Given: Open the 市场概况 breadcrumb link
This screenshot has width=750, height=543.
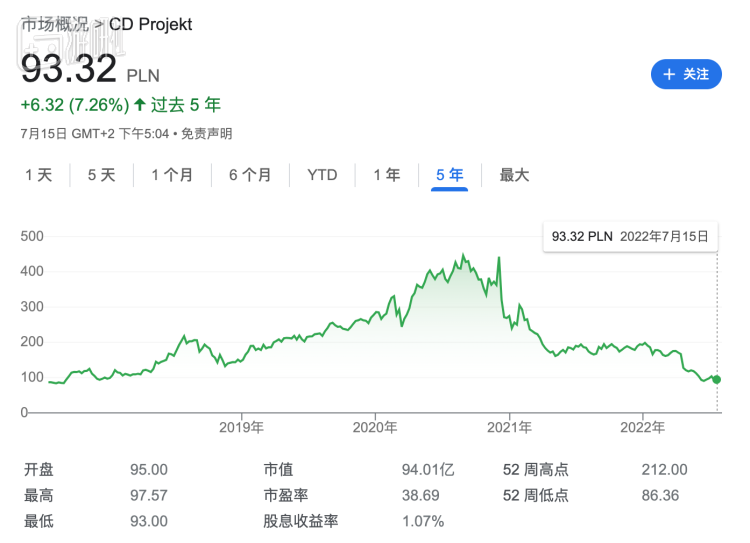Looking at the screenshot, I should point(55,24).
